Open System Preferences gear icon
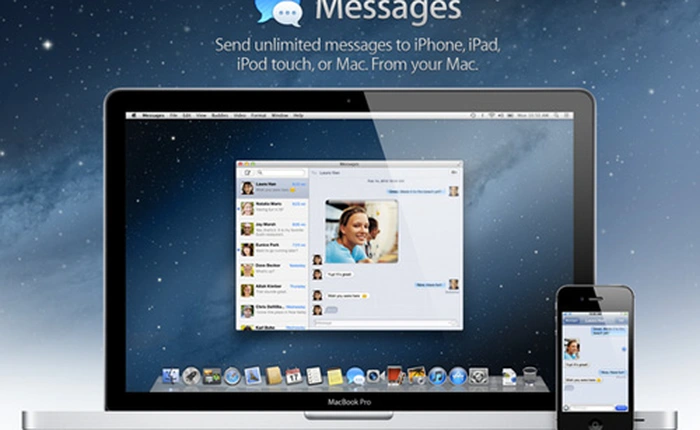The image size is (700, 430). 478,376
